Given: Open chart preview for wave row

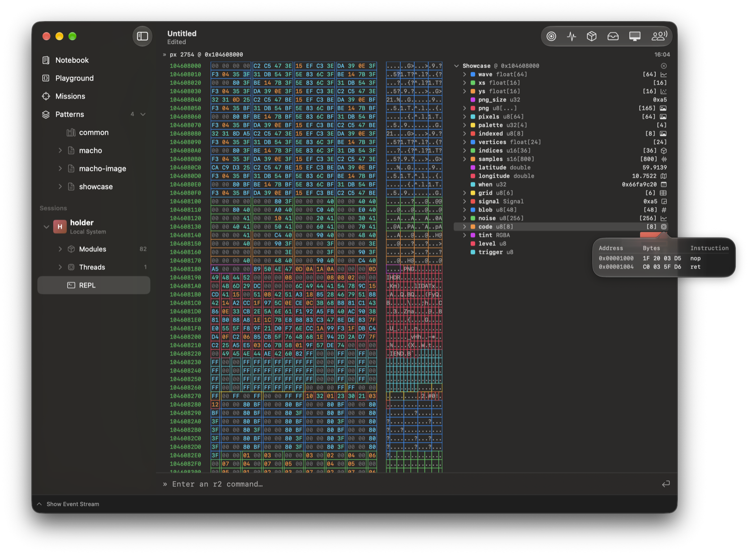Looking at the screenshot, I should point(664,74).
